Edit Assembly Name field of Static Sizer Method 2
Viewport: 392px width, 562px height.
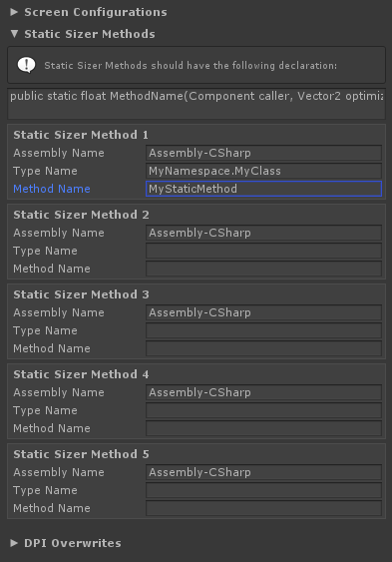(264, 233)
